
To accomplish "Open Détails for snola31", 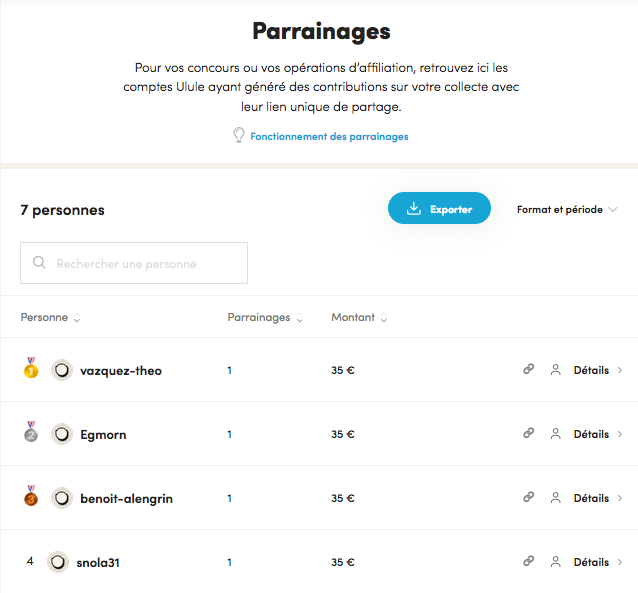I will tap(596, 562).
